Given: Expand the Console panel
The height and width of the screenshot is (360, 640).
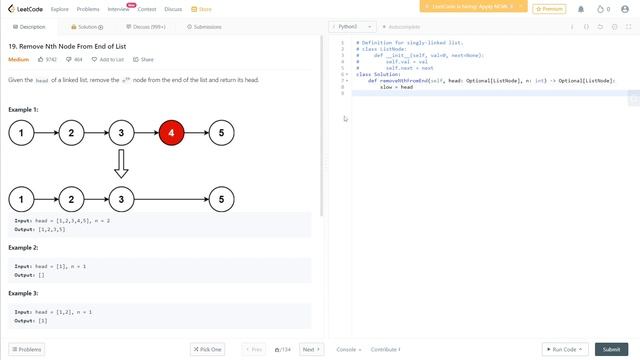Looking at the screenshot, I should (x=349, y=349).
